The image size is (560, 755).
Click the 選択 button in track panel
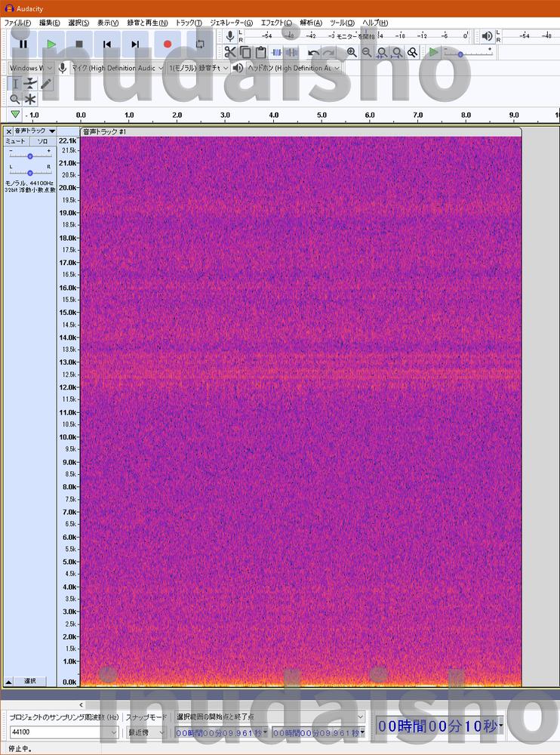click(30, 681)
